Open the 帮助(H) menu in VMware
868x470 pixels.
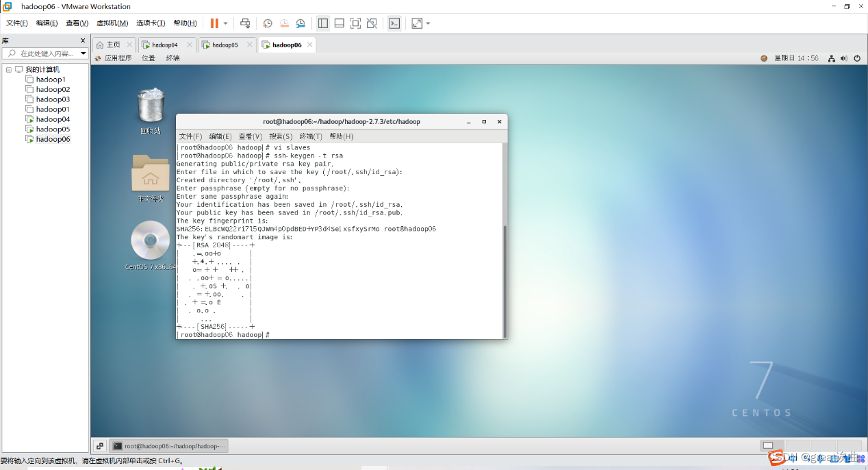point(186,23)
